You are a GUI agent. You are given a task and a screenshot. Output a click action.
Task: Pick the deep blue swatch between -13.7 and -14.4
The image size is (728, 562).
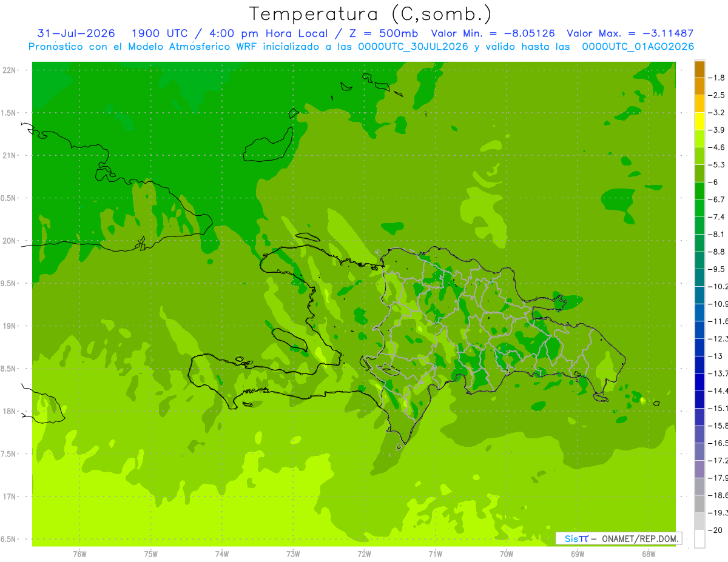tap(699, 382)
